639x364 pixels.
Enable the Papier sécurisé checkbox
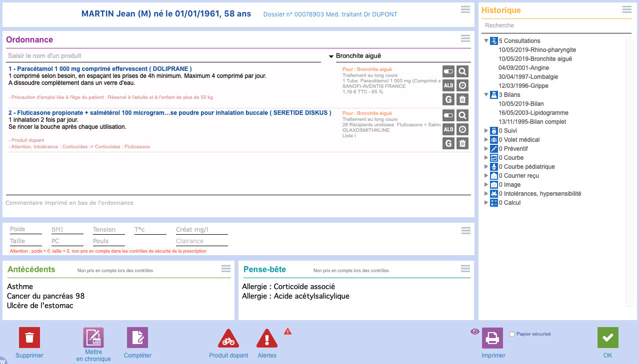point(511,334)
